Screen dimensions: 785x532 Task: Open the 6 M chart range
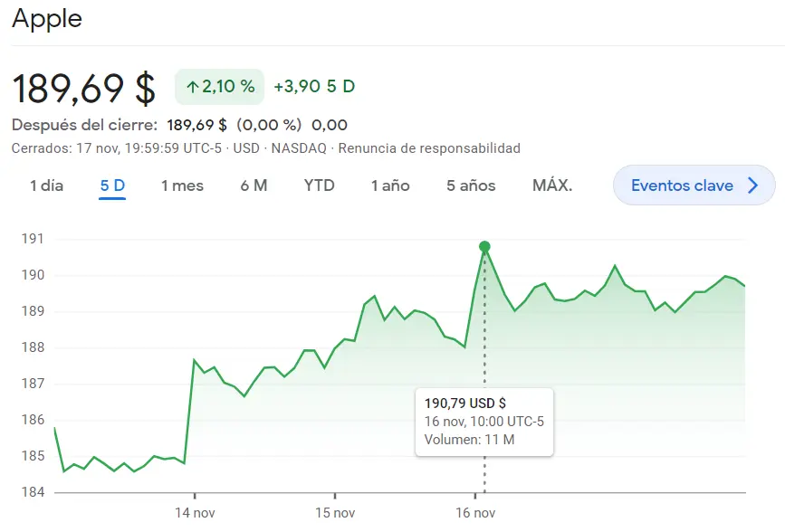(x=254, y=185)
